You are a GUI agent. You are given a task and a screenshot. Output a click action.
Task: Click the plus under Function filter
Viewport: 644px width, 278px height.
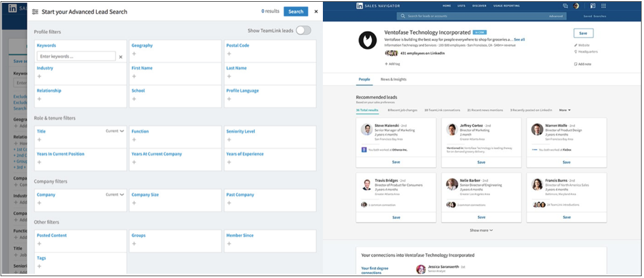[134, 140]
